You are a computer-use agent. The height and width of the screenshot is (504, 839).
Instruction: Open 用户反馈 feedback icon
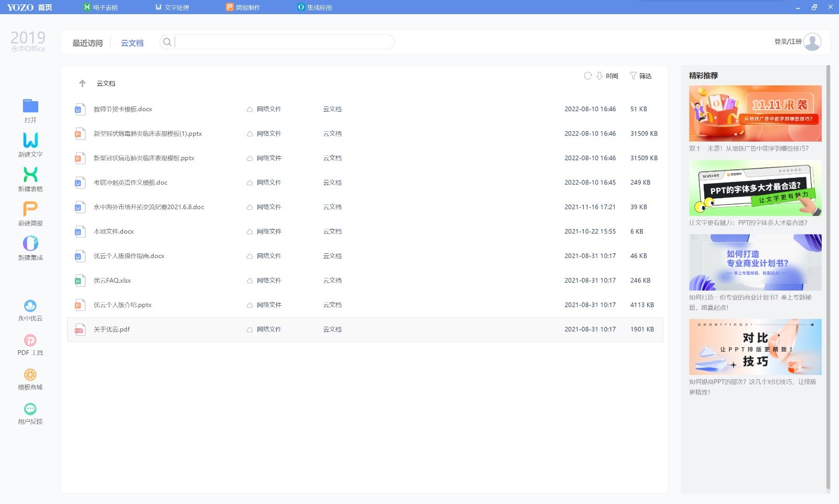pos(30,409)
